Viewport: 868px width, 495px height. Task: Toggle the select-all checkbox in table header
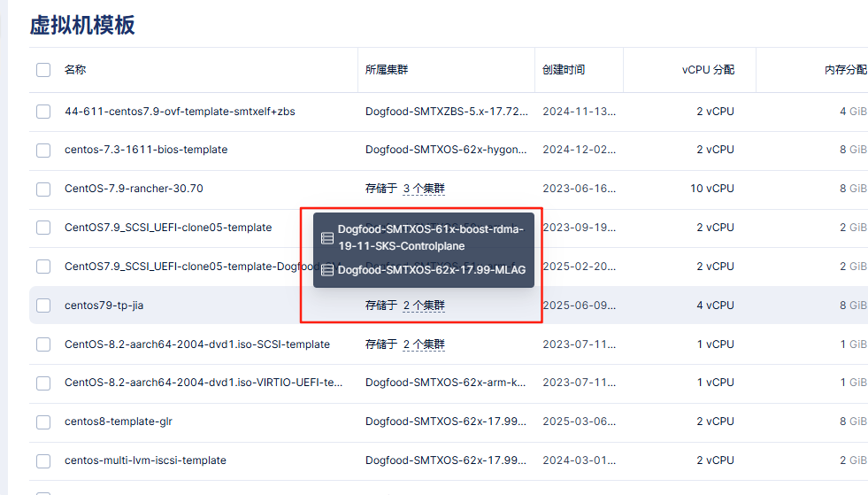(x=43, y=70)
